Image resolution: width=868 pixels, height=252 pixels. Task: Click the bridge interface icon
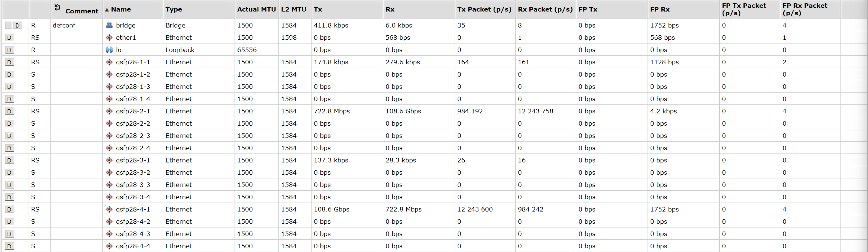[x=109, y=25]
